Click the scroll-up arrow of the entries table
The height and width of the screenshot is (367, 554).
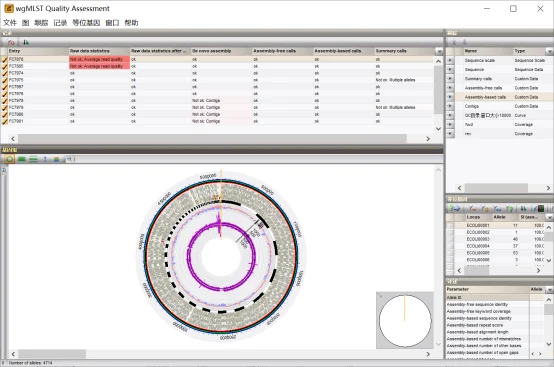tap(438, 61)
